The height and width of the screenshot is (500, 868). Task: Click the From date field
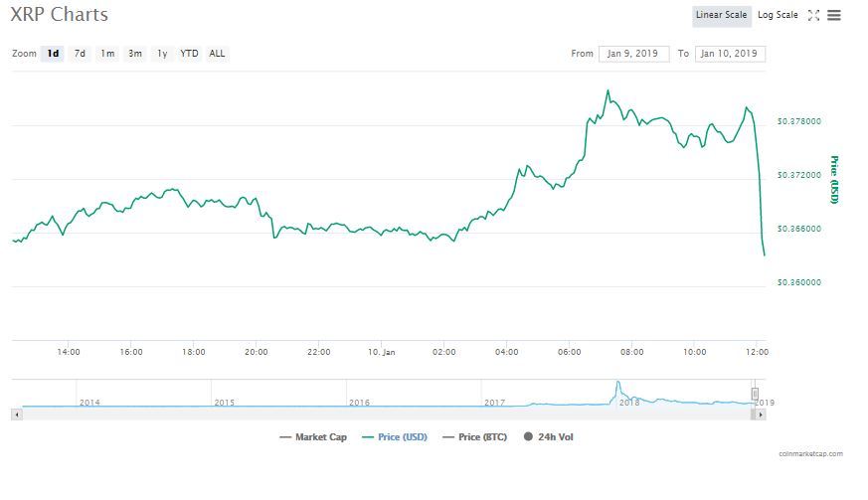point(633,54)
